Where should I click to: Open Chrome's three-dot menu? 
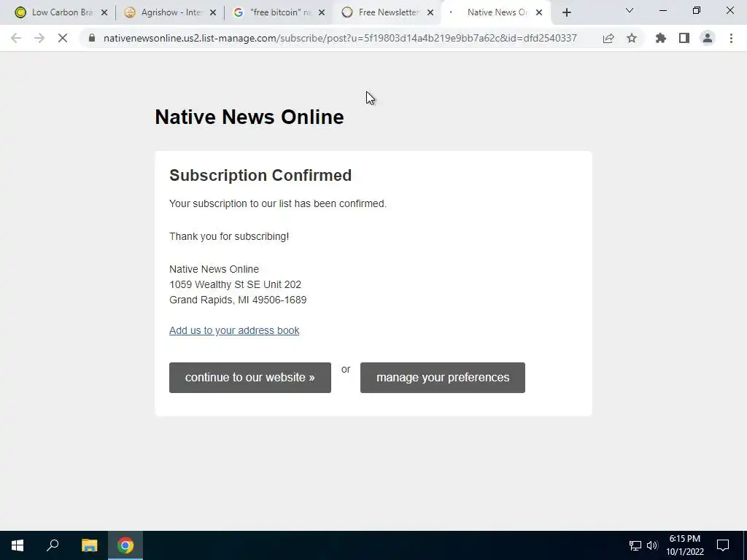(731, 38)
